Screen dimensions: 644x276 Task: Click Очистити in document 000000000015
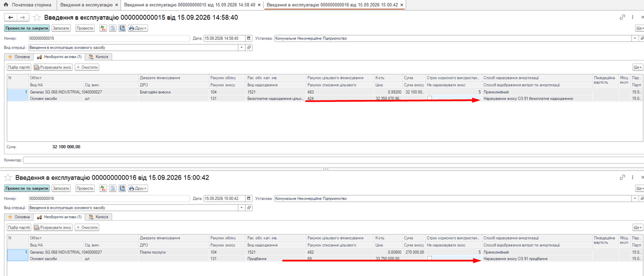tap(87, 67)
